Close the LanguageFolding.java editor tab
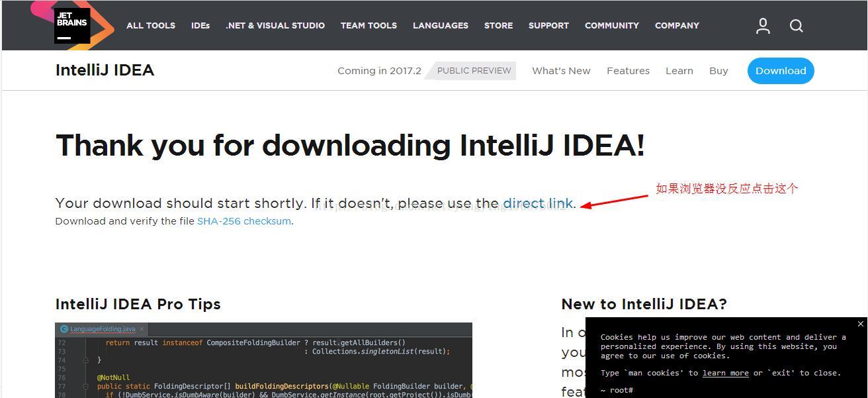The image size is (868, 398). [142, 328]
